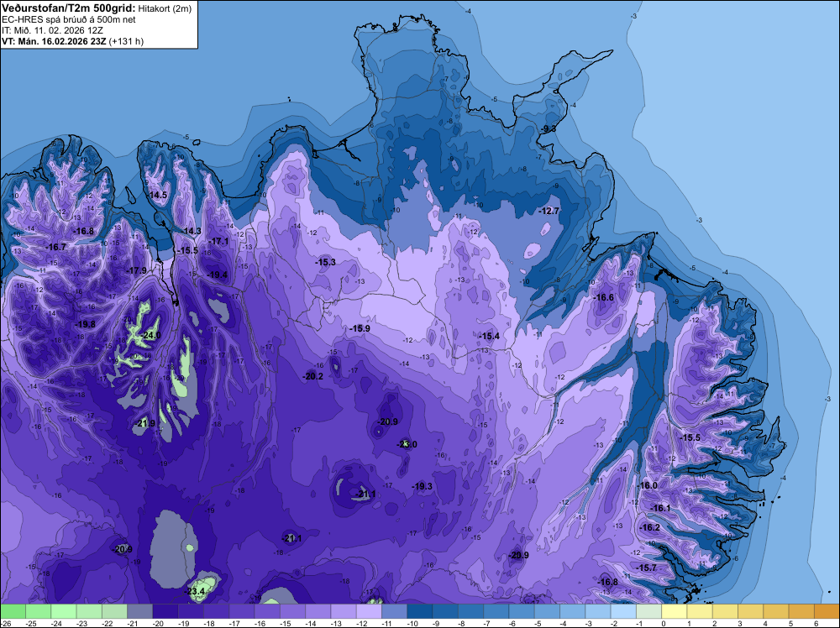The height and width of the screenshot is (628, 840).
Task: Select the 'EC-HRES spá brúuð á 500m net' line
Action: click(x=69, y=19)
